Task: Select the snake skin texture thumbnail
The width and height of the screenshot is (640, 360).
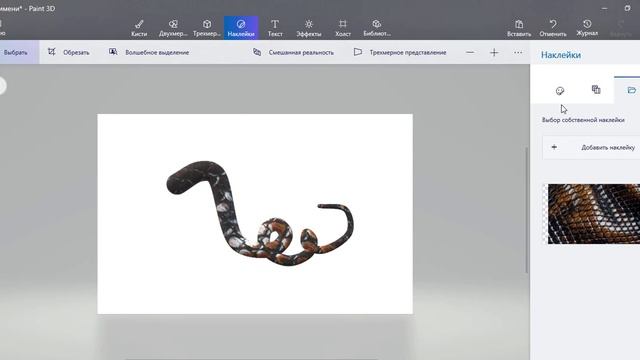Action: (x=593, y=214)
